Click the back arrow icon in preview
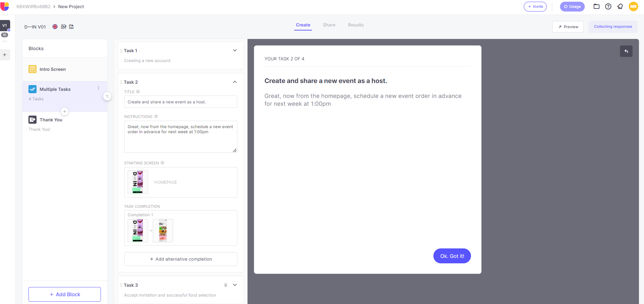644x304 pixels. tap(626, 51)
